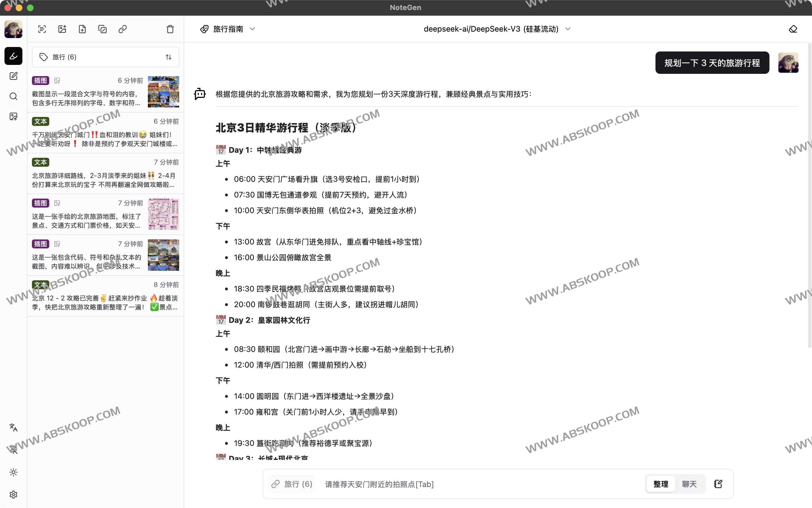The width and height of the screenshot is (812, 508).
Task: Click the add image record icon
Action: point(62,29)
